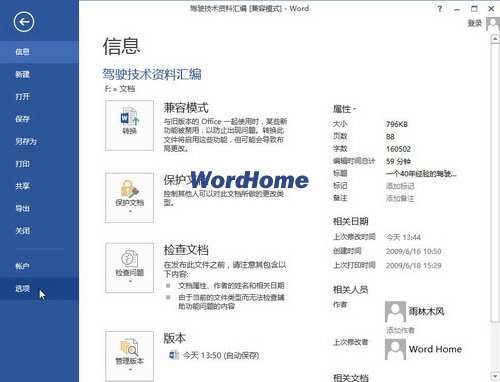Click 添加备注 to add comments
This screenshot has height=382, width=500.
point(400,199)
